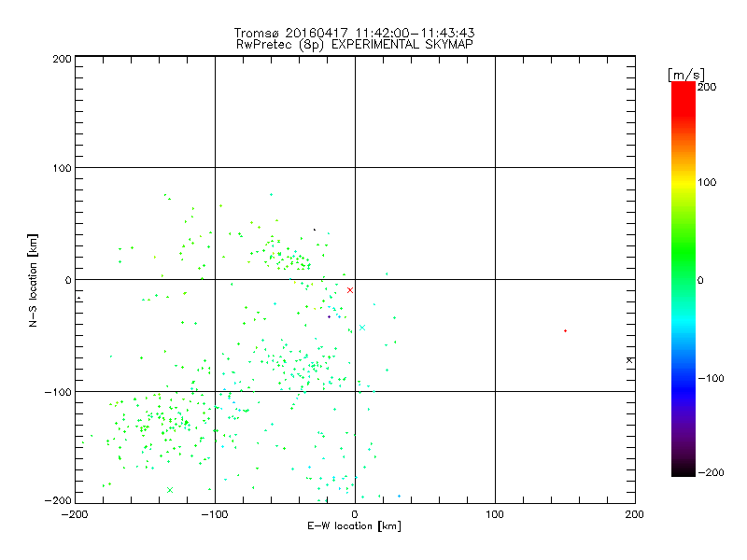The image size is (747, 560).
Task: Click the red top of the colorbar
Action: 684,87
